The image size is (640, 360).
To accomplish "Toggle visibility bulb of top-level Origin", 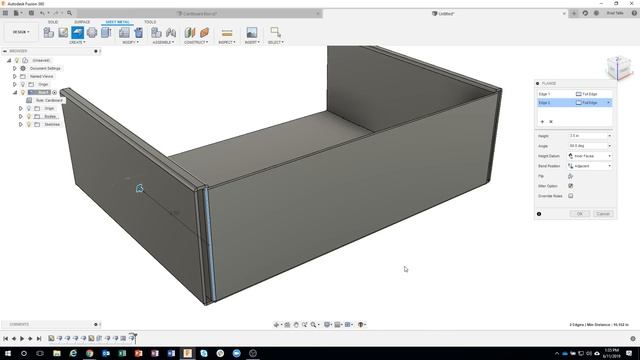I will pos(23,84).
